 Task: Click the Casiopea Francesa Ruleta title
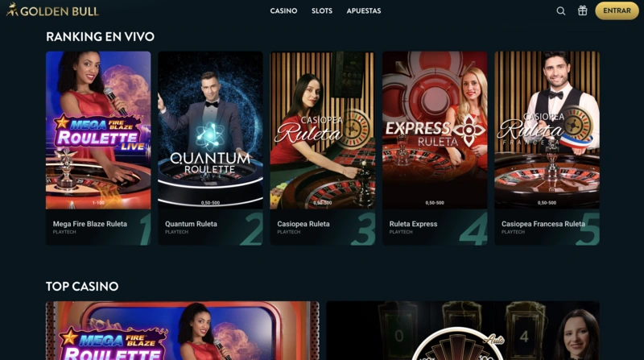543,224
